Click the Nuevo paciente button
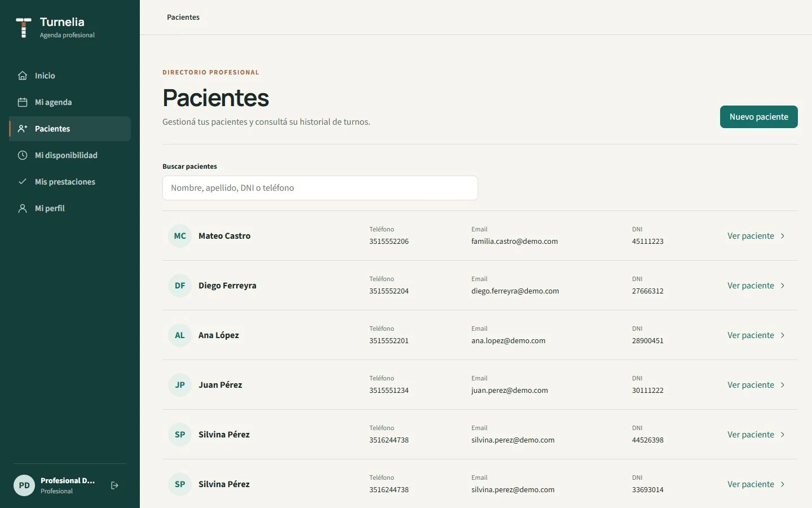 pos(759,117)
